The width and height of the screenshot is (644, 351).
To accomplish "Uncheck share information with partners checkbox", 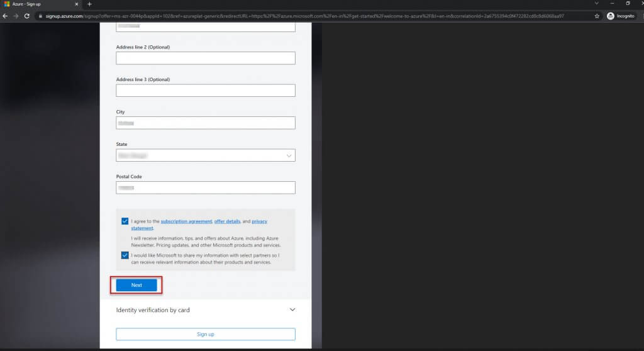I will click(x=125, y=255).
